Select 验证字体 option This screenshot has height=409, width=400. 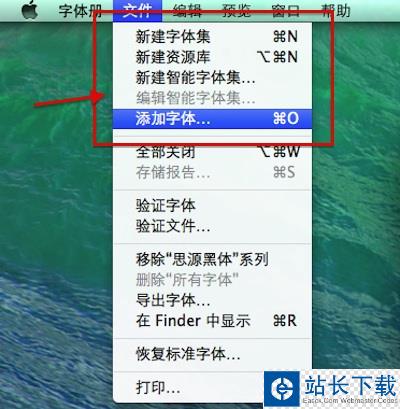coord(213,206)
